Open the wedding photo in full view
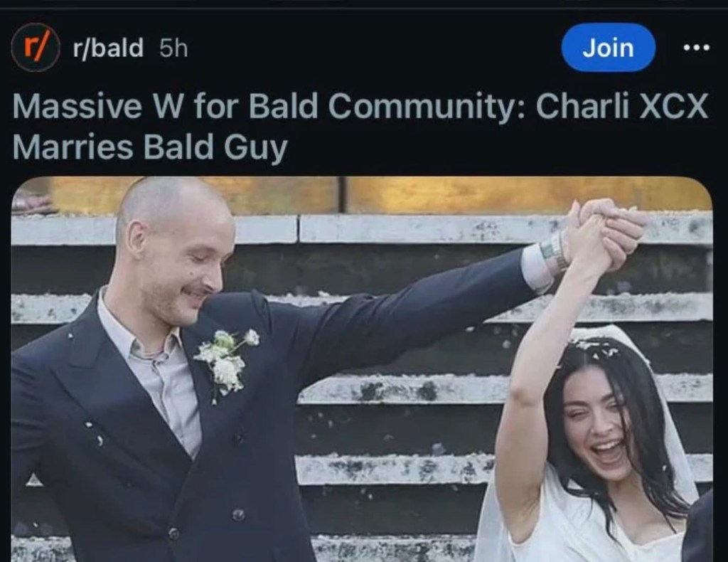The width and height of the screenshot is (728, 562). 362,369
